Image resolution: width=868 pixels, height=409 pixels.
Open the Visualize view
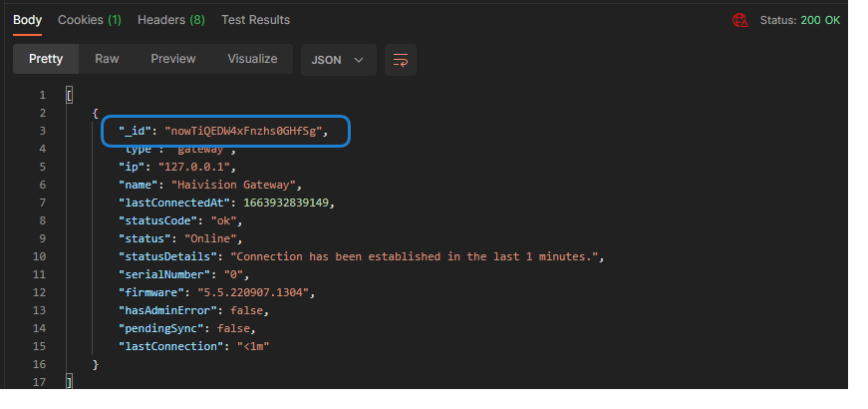252,59
